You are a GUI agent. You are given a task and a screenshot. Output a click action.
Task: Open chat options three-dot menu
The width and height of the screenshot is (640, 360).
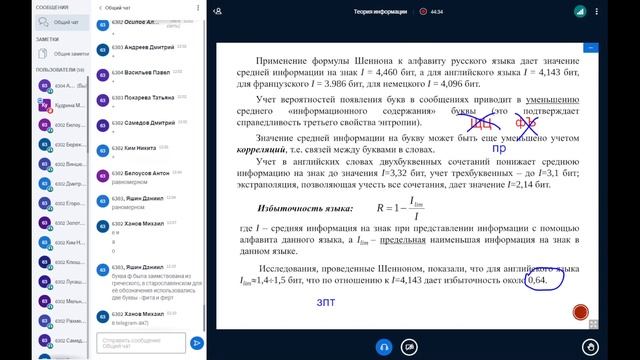click(x=198, y=8)
